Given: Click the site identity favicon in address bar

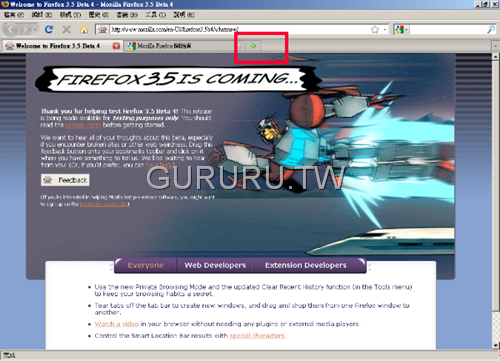Looking at the screenshot, I should [x=102, y=30].
